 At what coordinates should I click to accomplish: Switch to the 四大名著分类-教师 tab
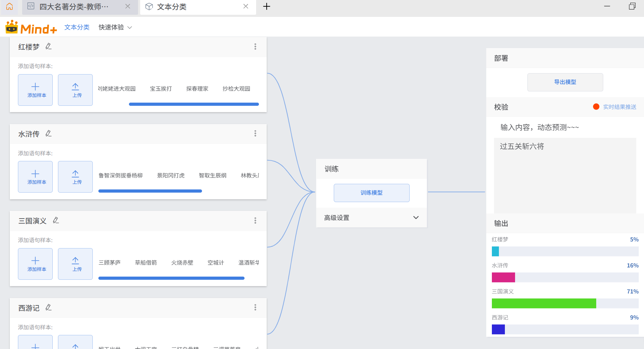coord(74,7)
